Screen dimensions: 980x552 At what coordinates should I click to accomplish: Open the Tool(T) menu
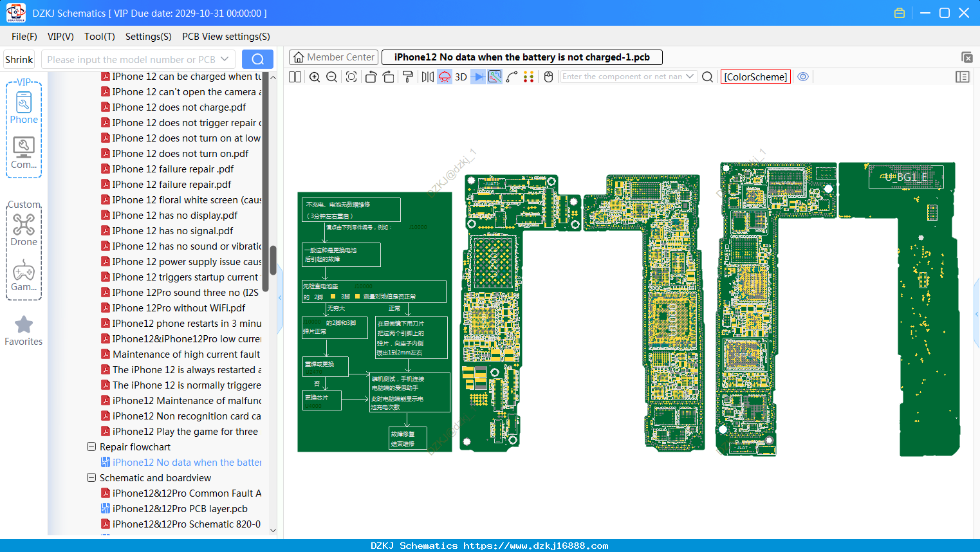click(x=100, y=37)
